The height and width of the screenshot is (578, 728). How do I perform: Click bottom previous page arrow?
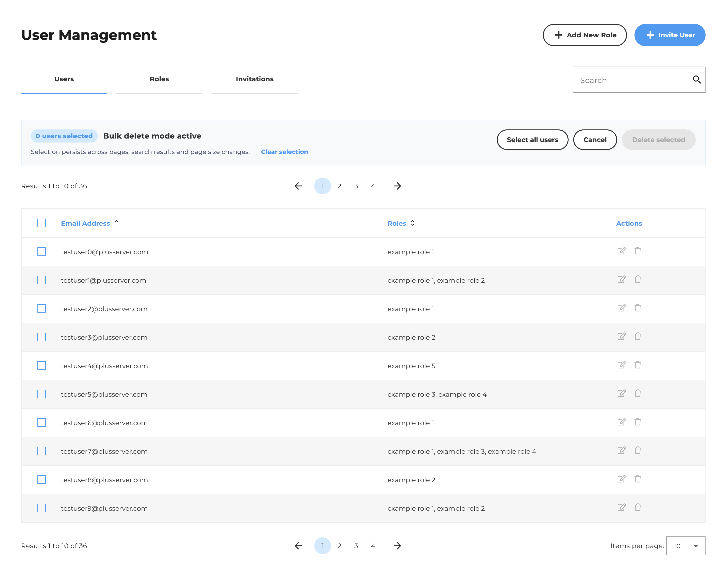(x=298, y=546)
